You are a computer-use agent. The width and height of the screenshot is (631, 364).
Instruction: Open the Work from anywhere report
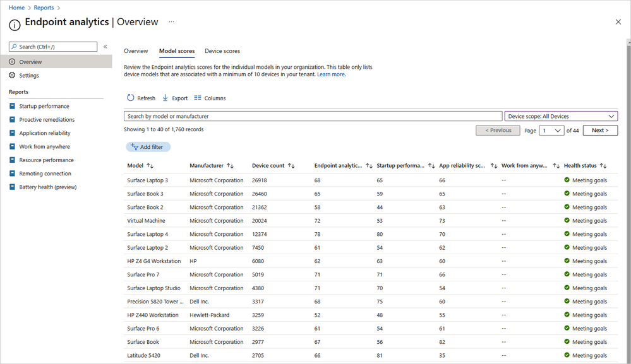click(x=44, y=146)
